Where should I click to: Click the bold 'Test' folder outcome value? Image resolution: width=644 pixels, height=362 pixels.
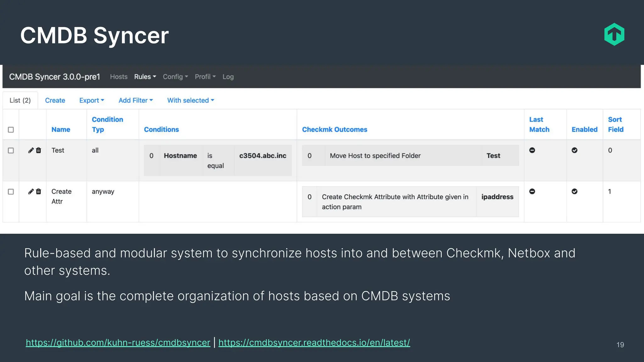pos(493,156)
